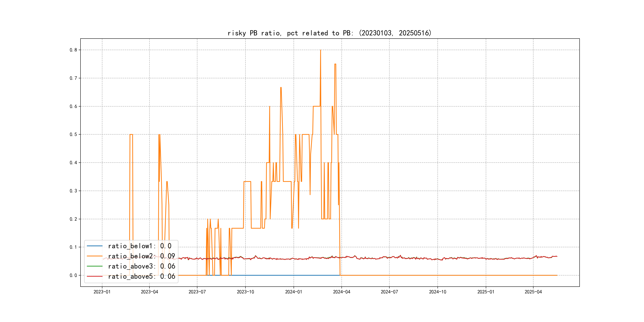The image size is (644, 322).
Task: Select the 'ratio_above5: 0.06' legend label
Action: (x=141, y=276)
